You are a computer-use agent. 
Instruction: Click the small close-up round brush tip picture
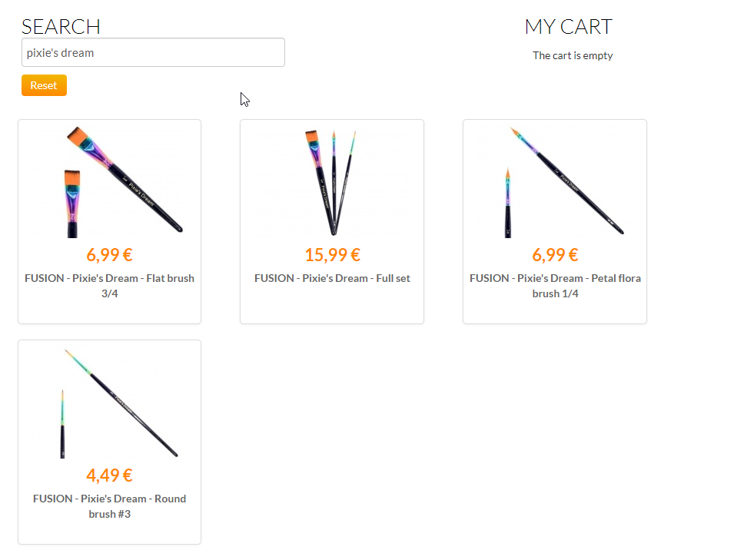coord(63,422)
